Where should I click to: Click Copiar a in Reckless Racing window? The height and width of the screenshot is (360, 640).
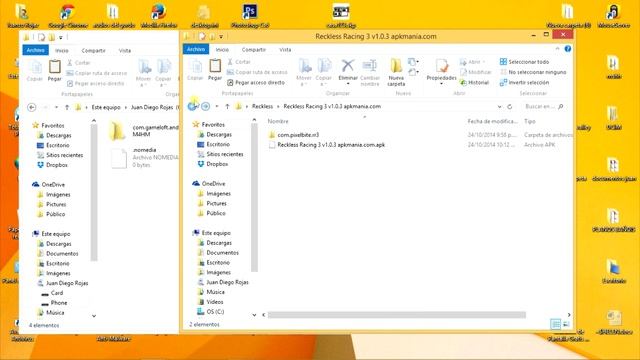tap(324, 72)
